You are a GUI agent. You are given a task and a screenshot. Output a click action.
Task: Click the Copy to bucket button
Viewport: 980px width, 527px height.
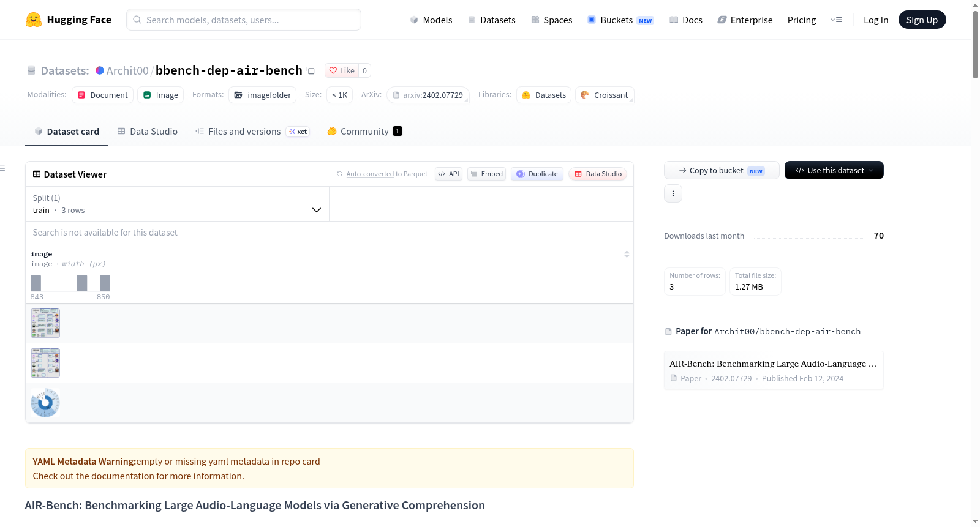(x=722, y=170)
